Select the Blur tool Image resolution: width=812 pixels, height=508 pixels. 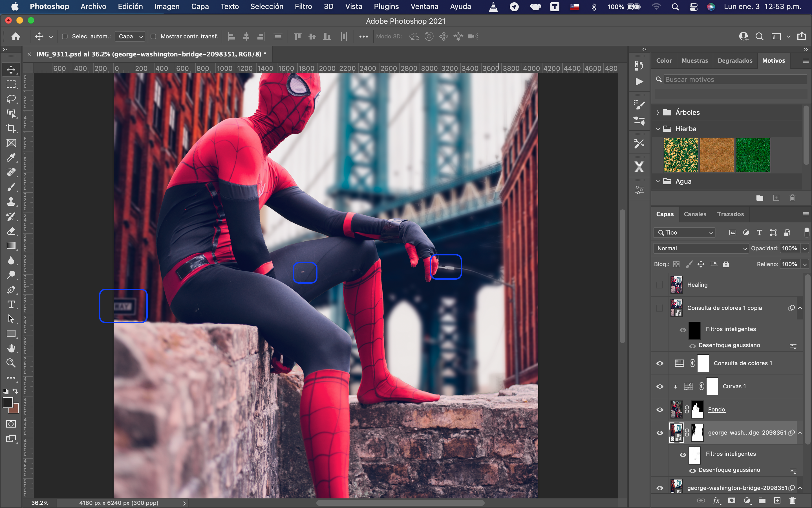pyautogui.click(x=11, y=260)
